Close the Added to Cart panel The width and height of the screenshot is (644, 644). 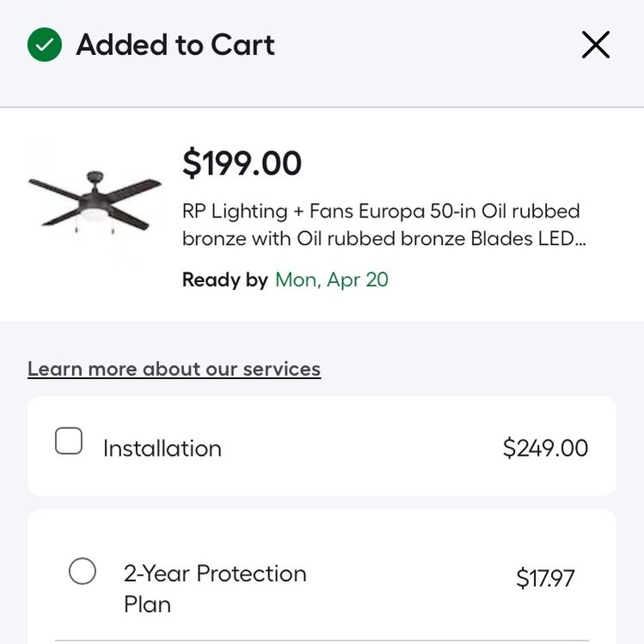tap(596, 45)
